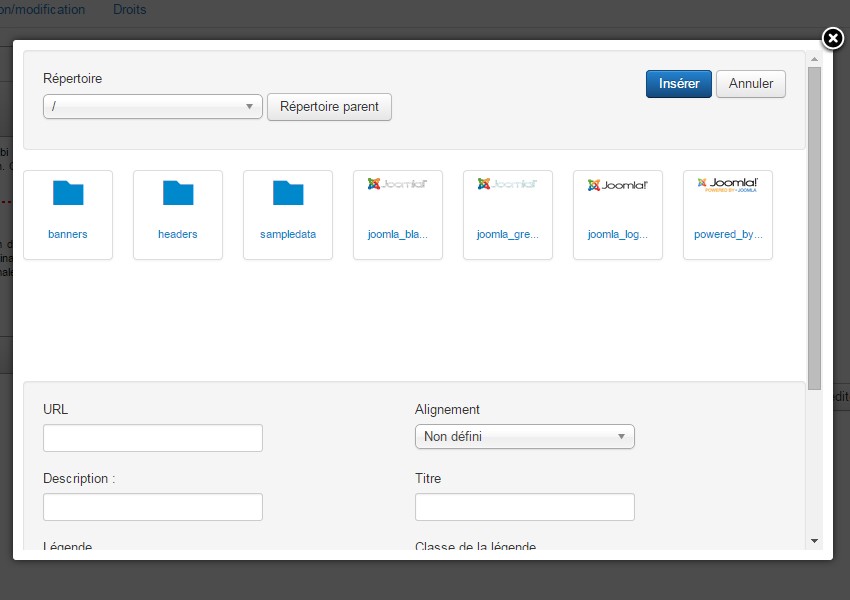Open the headers folder icon
Viewport: 850px width, 600px height.
click(x=178, y=193)
